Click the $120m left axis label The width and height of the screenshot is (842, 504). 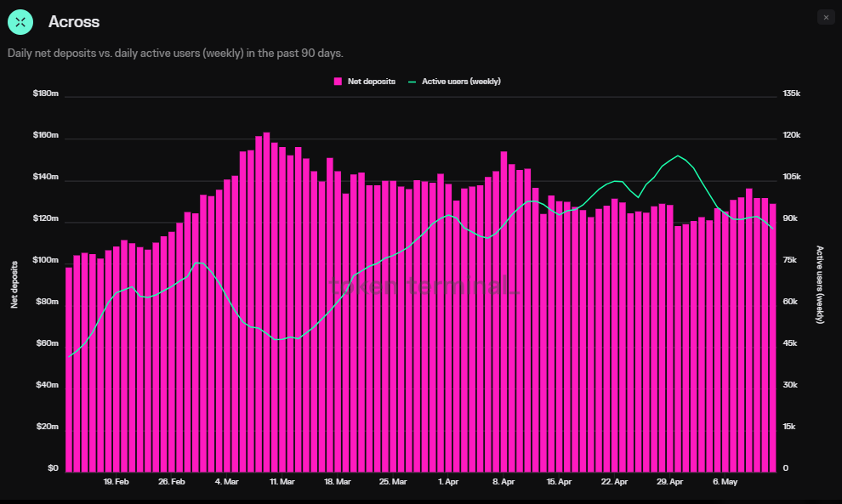click(46, 218)
